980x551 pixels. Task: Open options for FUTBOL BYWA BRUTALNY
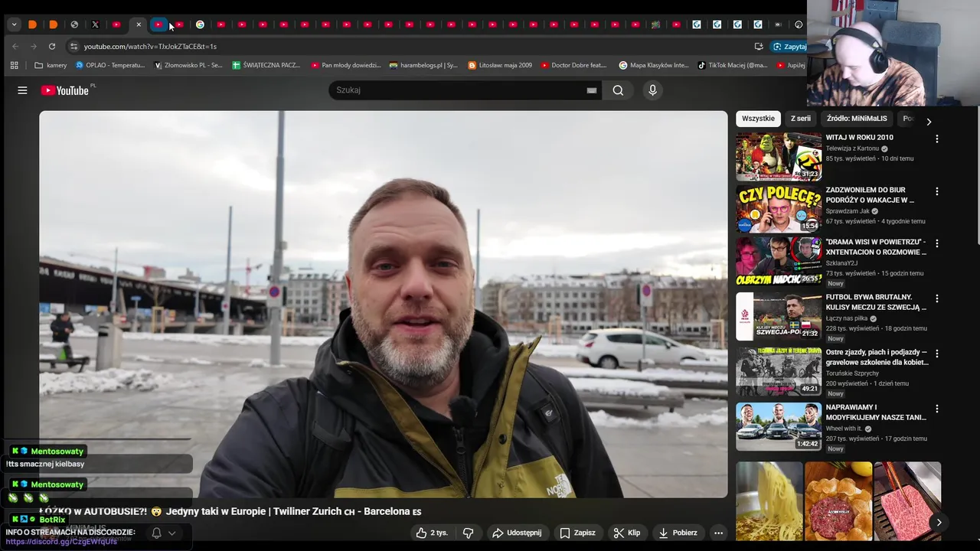click(x=936, y=298)
